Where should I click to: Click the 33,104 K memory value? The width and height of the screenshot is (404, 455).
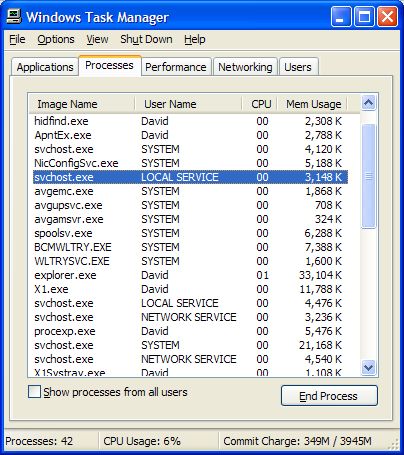(x=320, y=275)
